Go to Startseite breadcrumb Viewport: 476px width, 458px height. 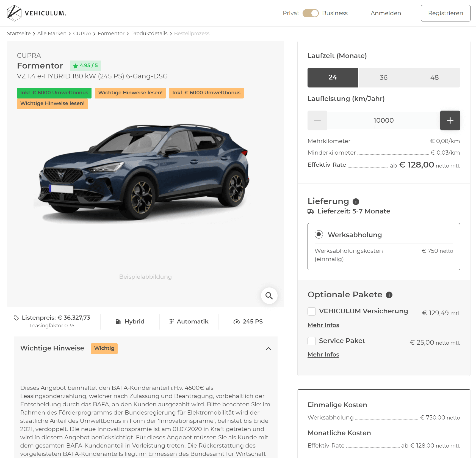19,34
